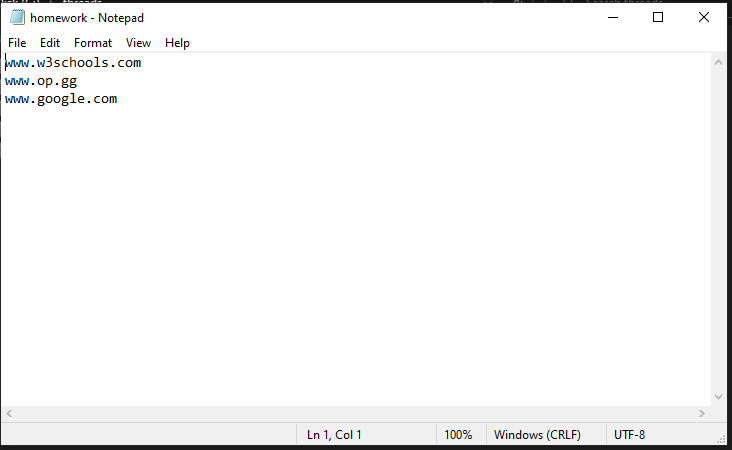Open the Edit menu

[50, 43]
